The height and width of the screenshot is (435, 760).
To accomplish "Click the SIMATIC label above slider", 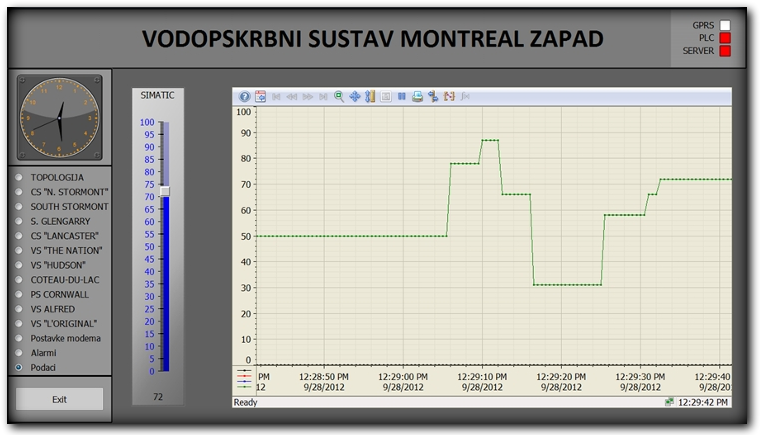I will coord(158,95).
